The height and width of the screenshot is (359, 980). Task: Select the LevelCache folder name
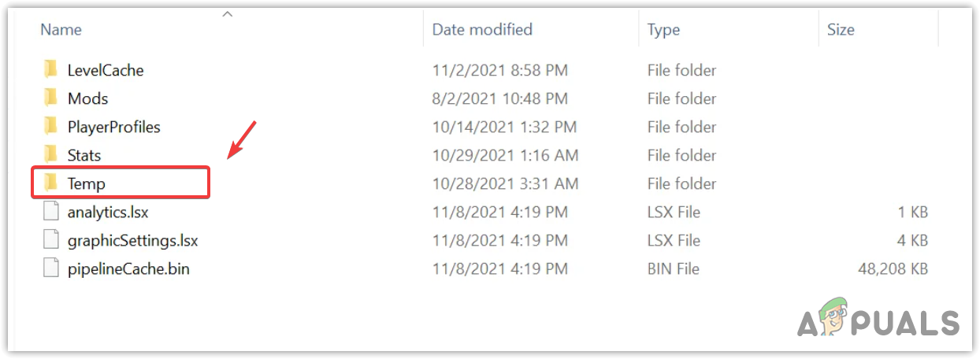tap(106, 70)
